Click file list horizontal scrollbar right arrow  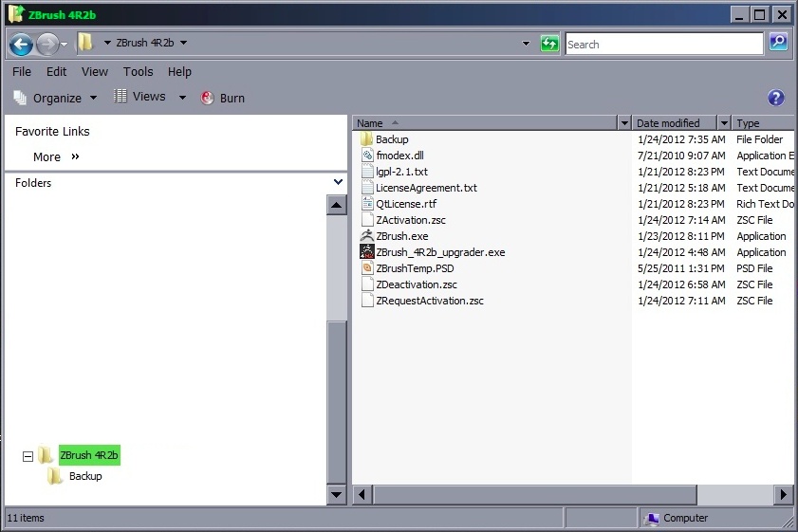[x=783, y=494]
